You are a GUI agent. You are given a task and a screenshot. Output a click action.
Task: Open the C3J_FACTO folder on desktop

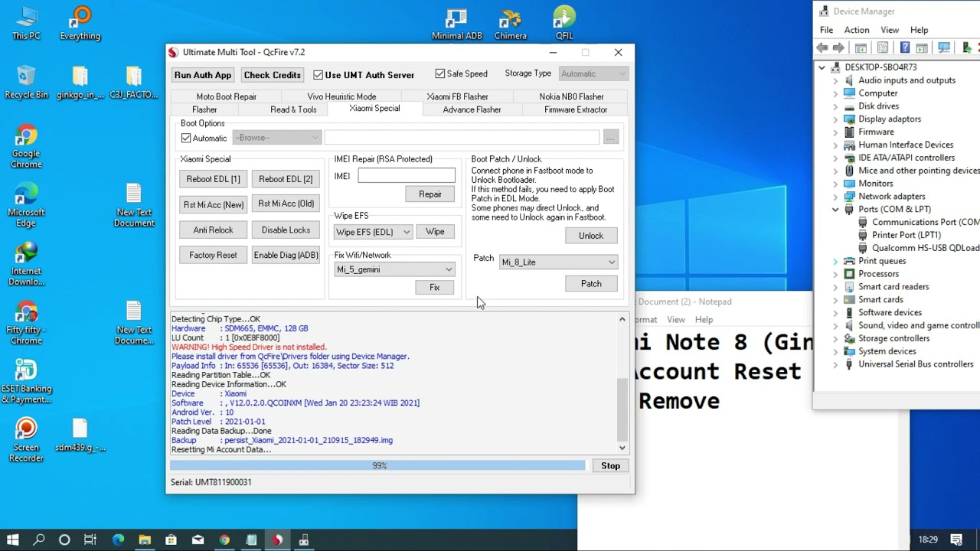(x=133, y=82)
